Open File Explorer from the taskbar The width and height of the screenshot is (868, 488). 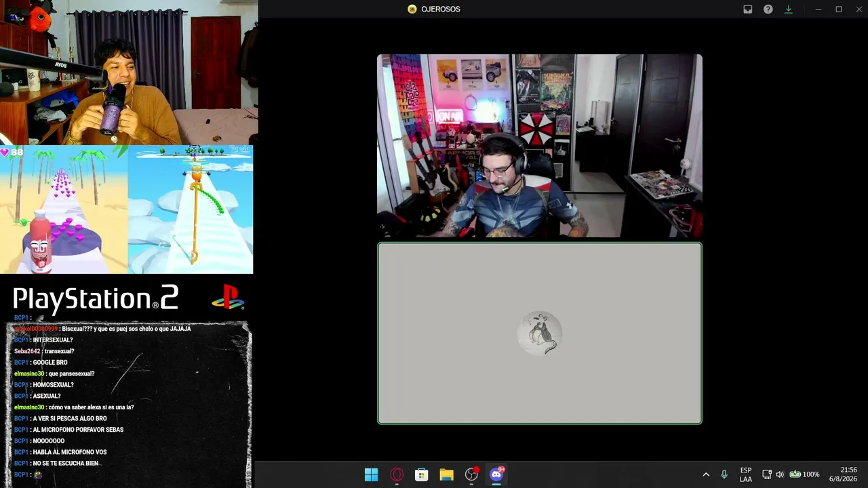(x=446, y=474)
